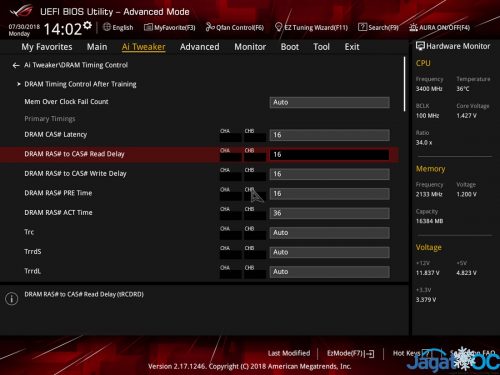Select the DRAM CAS# Latency label
This screenshot has width=500, height=375.
(55, 134)
